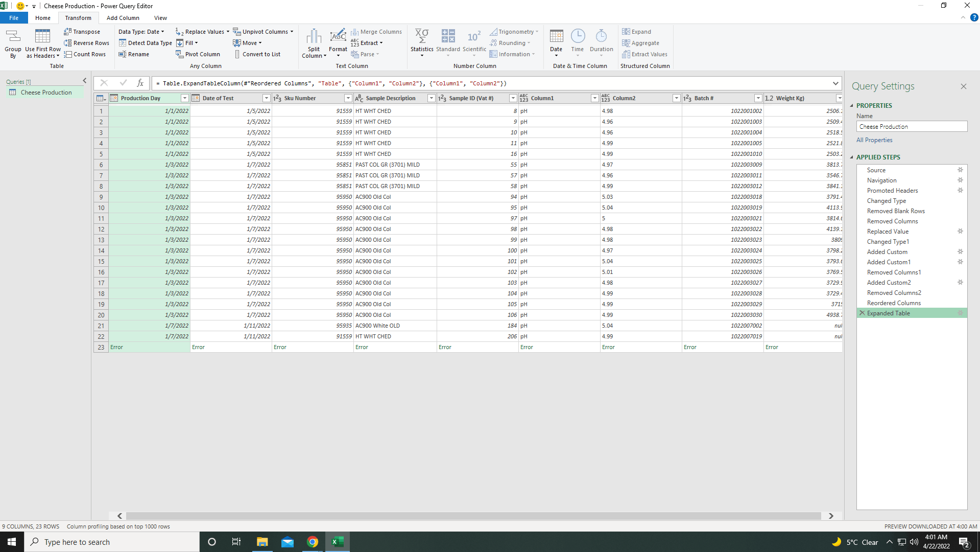Viewport: 980px width, 552px height.
Task: Open filter dropdown for Column1
Action: tap(594, 98)
